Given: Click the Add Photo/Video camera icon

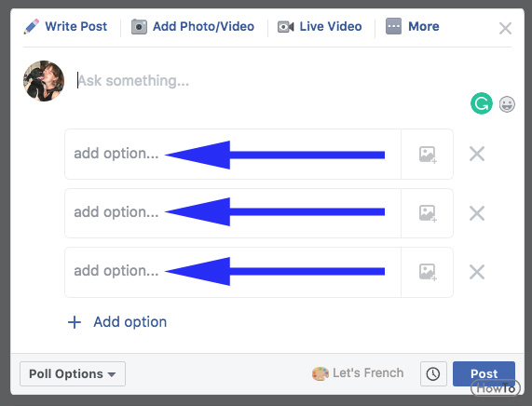Looking at the screenshot, I should tap(139, 27).
